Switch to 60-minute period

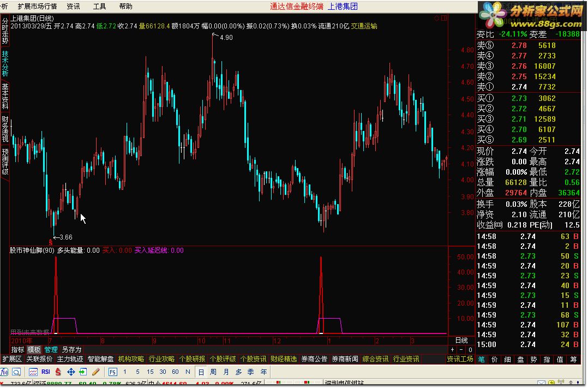click(x=175, y=372)
